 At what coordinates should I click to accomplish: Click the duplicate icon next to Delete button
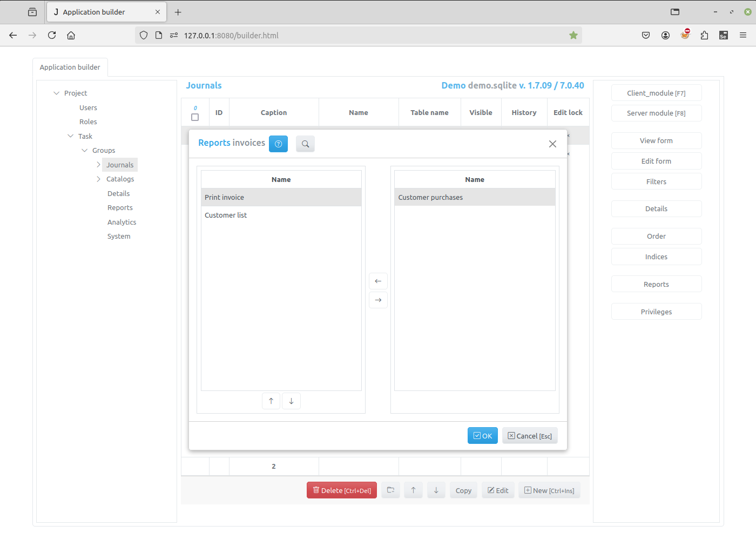pos(390,490)
